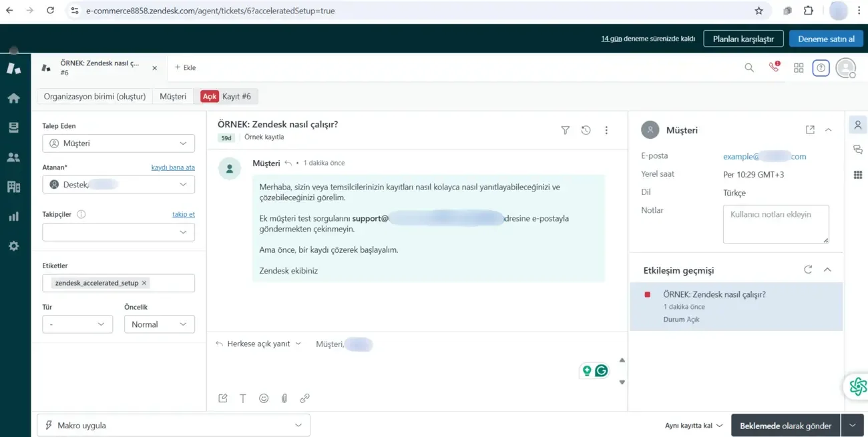The image size is (868, 437).
Task: Open the Tür type dropdown
Action: tap(77, 324)
